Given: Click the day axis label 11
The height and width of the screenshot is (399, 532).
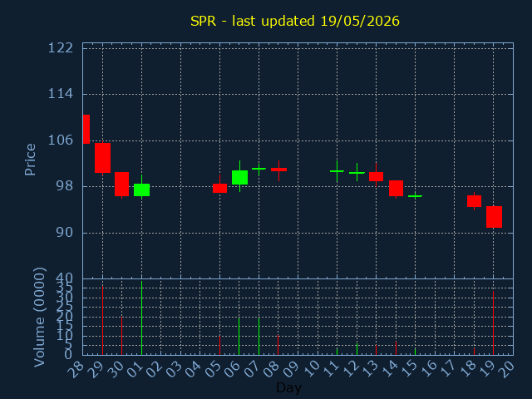Looking at the screenshot, I should [330, 369].
